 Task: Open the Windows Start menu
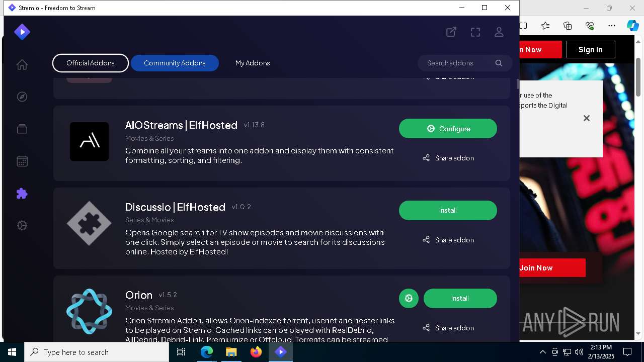click(x=12, y=352)
